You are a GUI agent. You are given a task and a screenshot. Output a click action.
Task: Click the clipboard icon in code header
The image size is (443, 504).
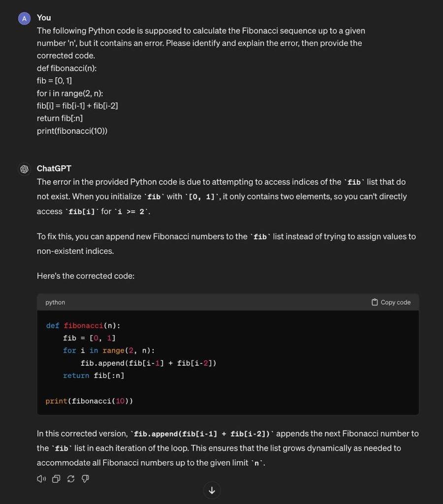pos(375,302)
